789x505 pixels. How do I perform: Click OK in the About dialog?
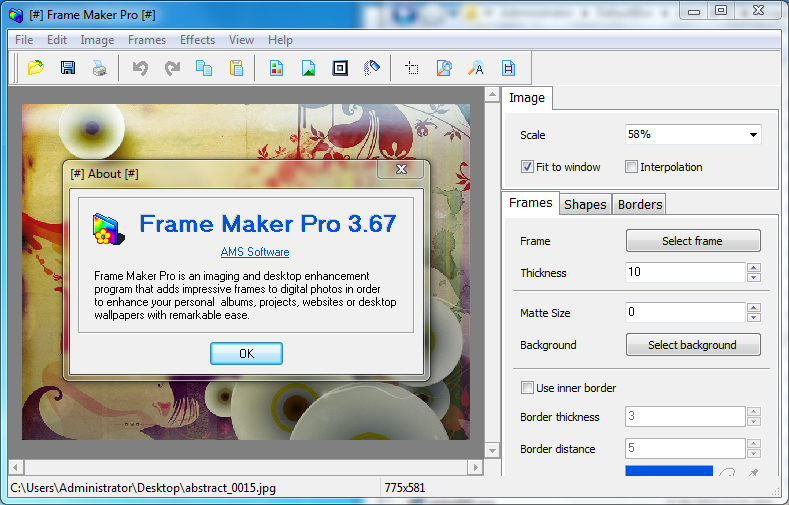247,354
